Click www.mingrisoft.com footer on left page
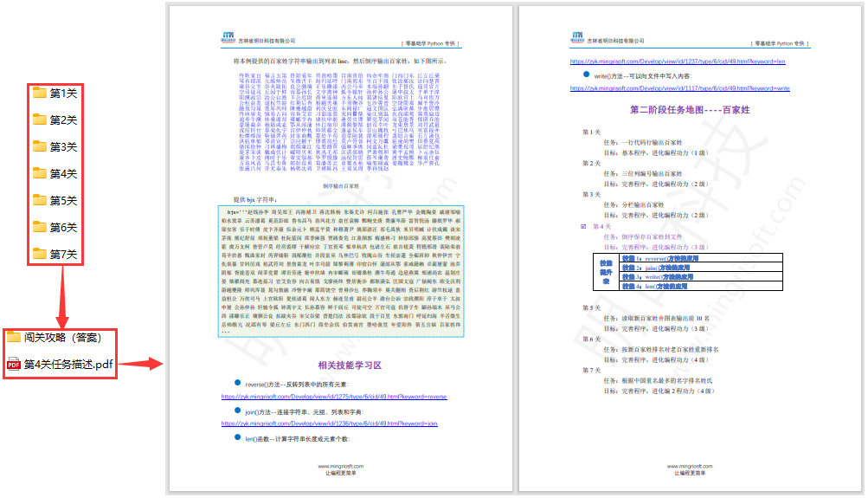 click(340, 467)
